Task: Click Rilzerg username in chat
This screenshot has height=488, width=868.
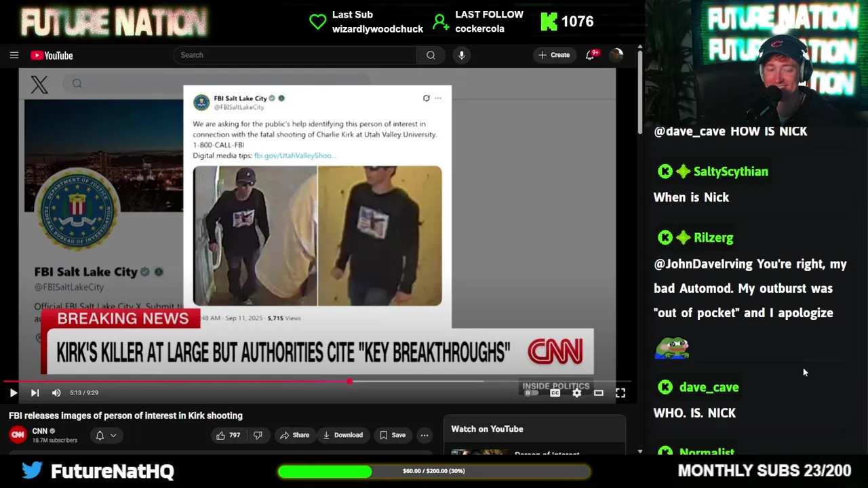Action: (x=713, y=238)
